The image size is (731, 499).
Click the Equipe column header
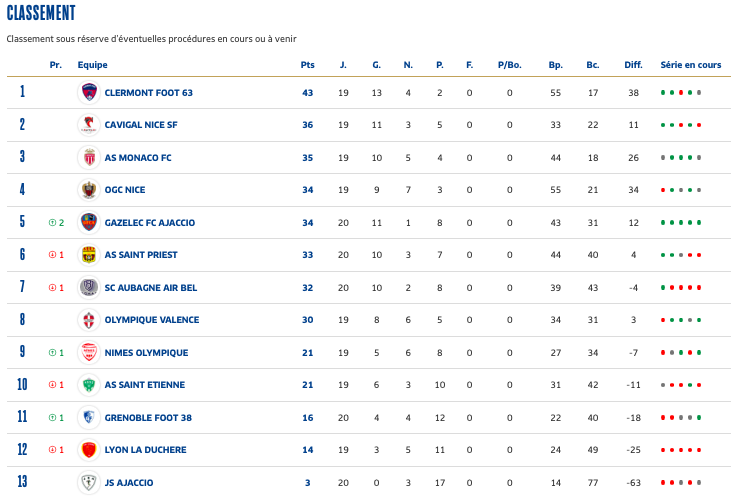pyautogui.click(x=93, y=65)
